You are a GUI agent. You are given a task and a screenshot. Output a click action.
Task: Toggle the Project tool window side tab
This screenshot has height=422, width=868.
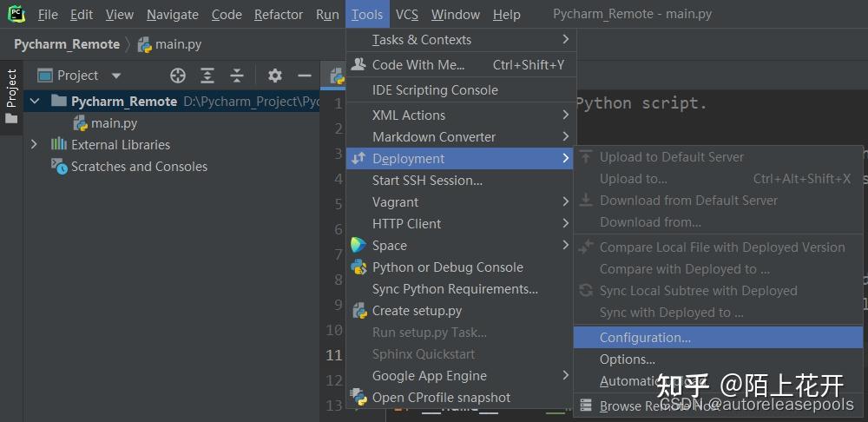(11, 96)
